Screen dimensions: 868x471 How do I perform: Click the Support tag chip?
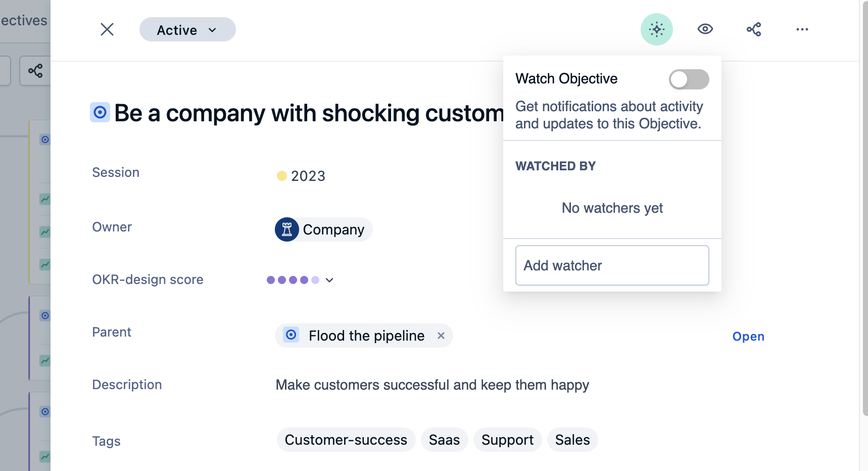507,440
